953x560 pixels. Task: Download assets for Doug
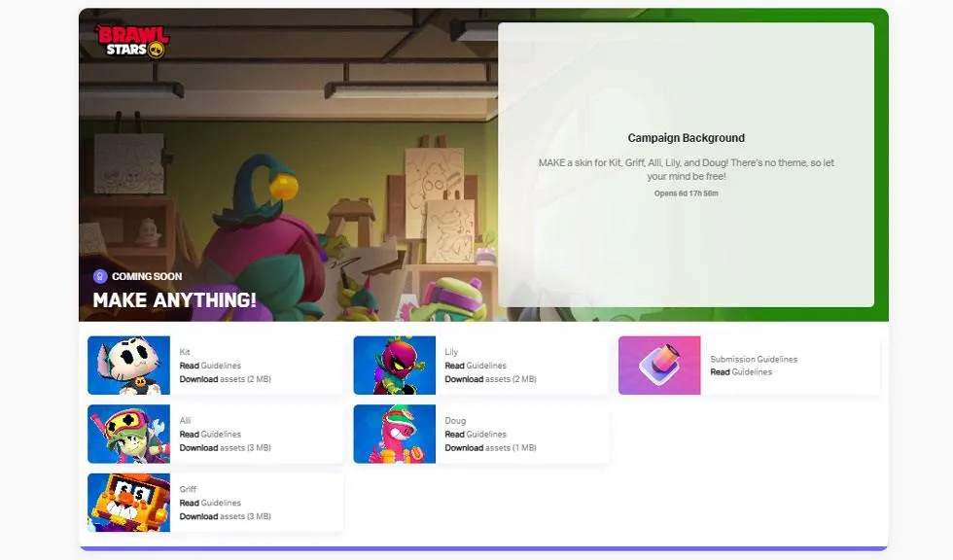click(490, 448)
